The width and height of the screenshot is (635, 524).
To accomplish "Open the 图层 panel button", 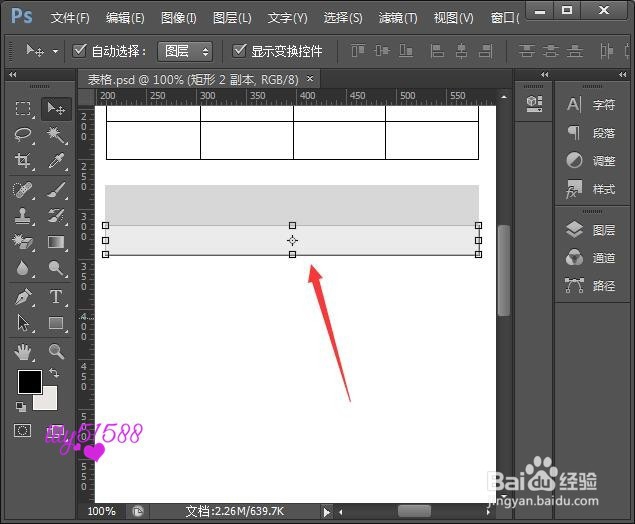I will pyautogui.click(x=591, y=230).
